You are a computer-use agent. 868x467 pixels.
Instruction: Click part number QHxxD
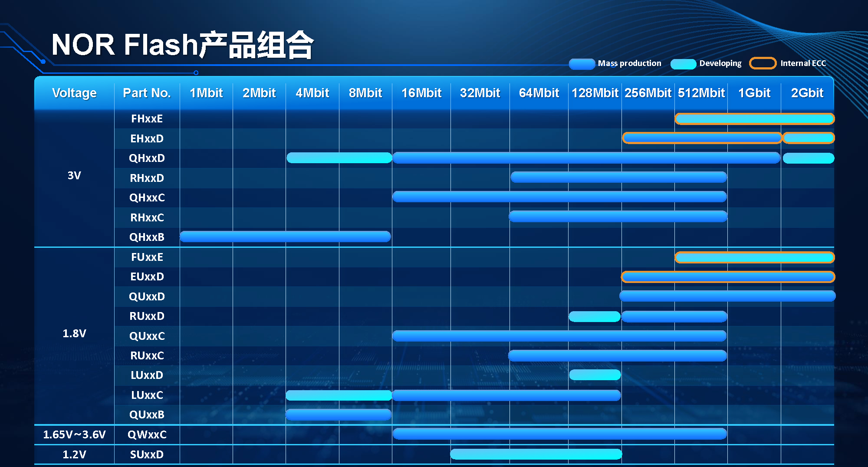click(147, 158)
